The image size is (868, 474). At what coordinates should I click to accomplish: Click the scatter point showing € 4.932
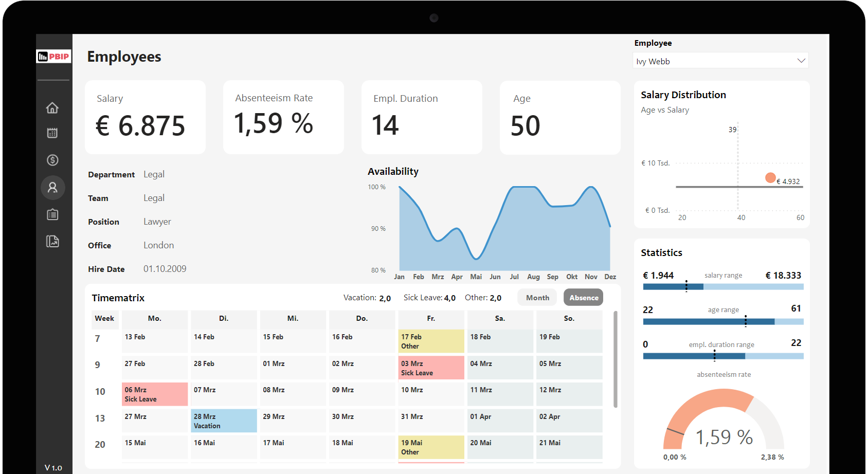coord(770,177)
